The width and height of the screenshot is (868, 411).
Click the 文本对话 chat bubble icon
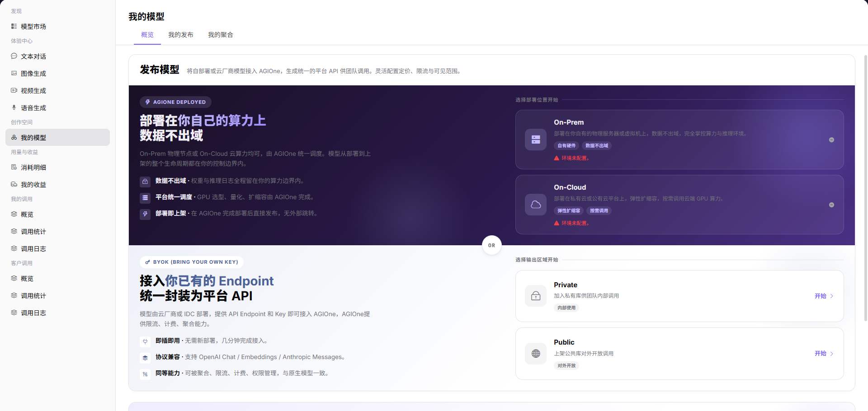click(x=14, y=56)
